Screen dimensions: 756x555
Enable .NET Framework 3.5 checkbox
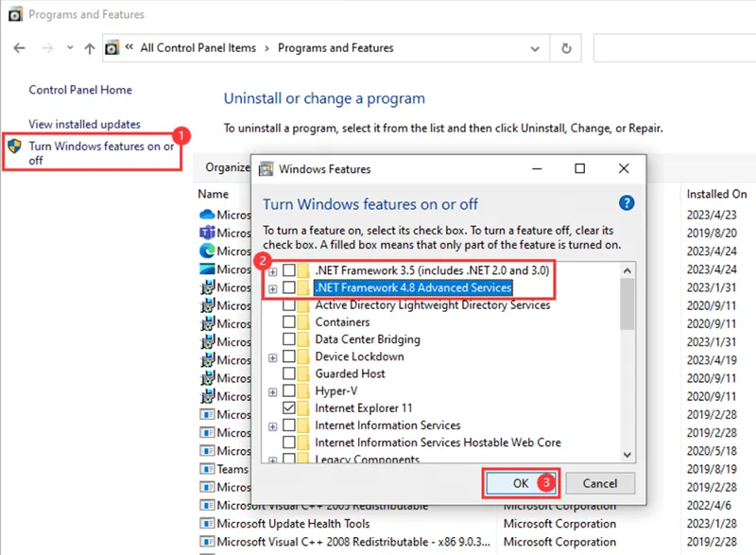pyautogui.click(x=291, y=270)
